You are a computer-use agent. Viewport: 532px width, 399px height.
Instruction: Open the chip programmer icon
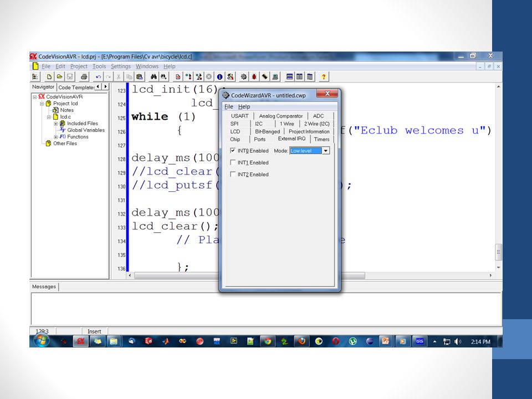[265, 76]
